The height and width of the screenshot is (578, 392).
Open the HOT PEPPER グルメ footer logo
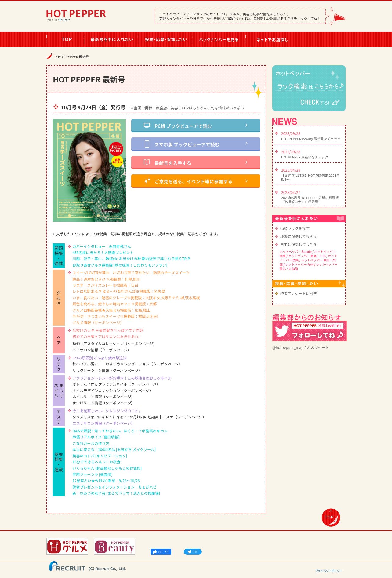67,546
